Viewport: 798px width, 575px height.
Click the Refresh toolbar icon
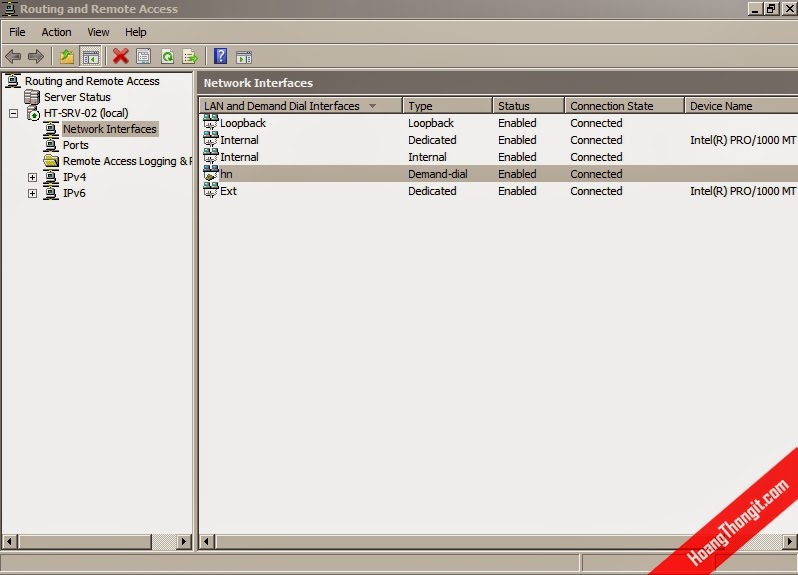pos(167,56)
